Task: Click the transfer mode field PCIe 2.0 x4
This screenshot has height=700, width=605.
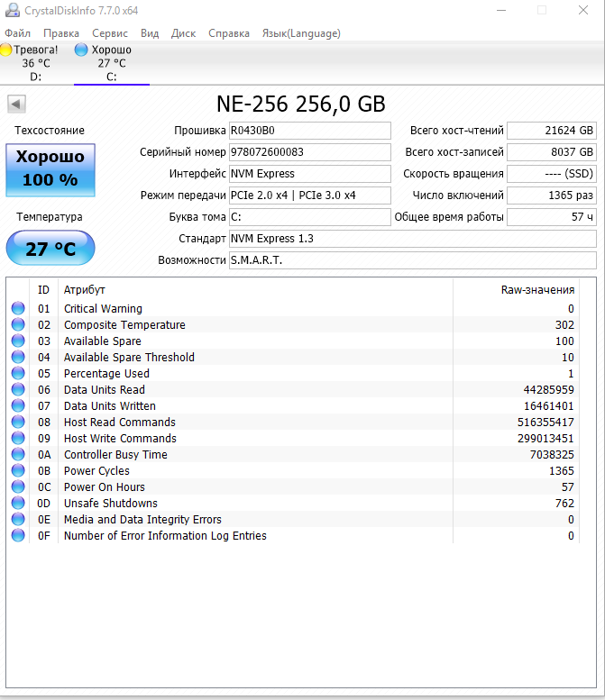Action: click(310, 195)
